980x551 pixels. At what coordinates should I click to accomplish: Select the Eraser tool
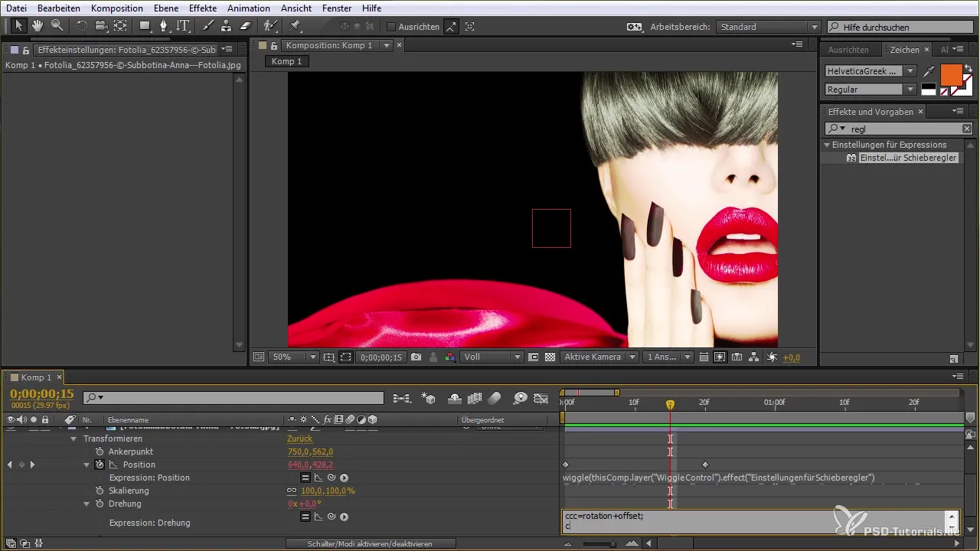pos(246,26)
